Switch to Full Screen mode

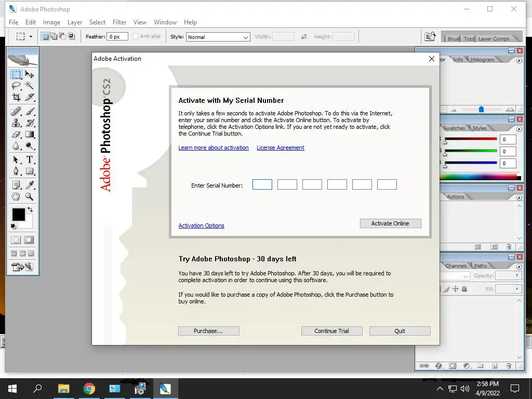(x=31, y=254)
